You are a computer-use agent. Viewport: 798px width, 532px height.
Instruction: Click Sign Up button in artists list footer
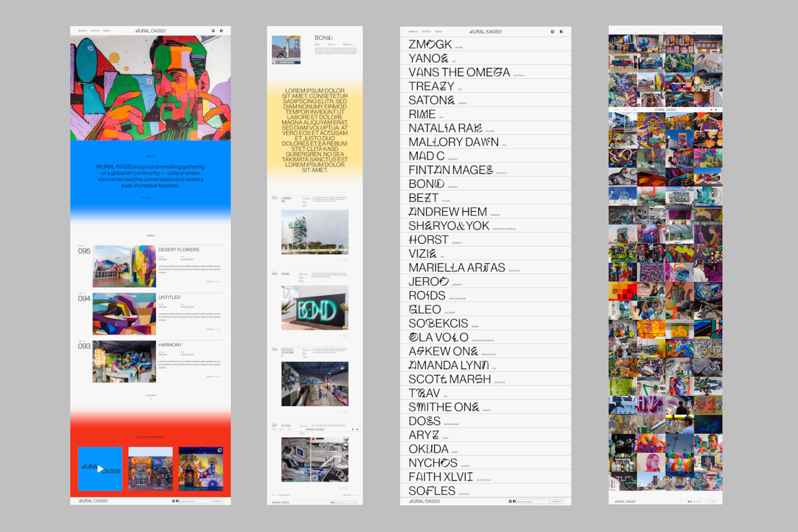point(556,501)
